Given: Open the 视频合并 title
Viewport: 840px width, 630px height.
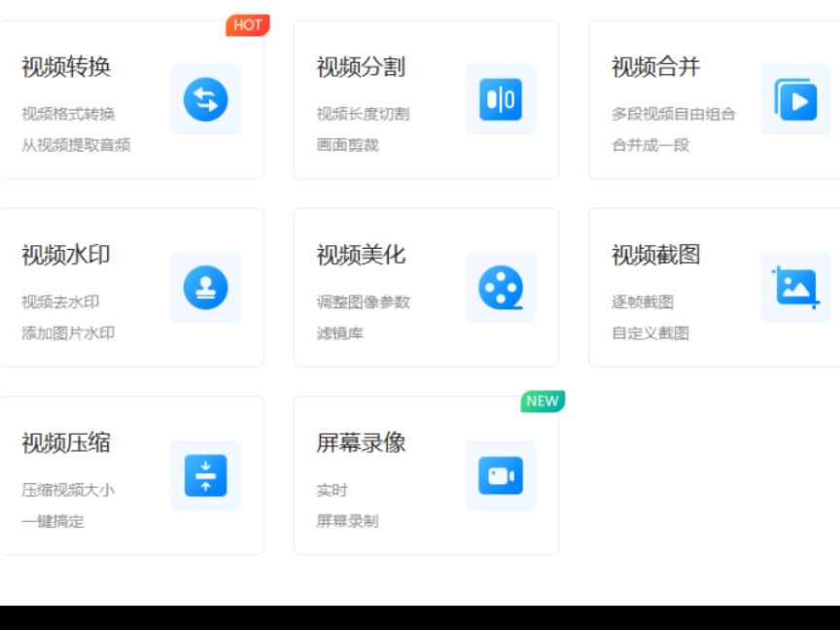Looking at the screenshot, I should (x=655, y=67).
